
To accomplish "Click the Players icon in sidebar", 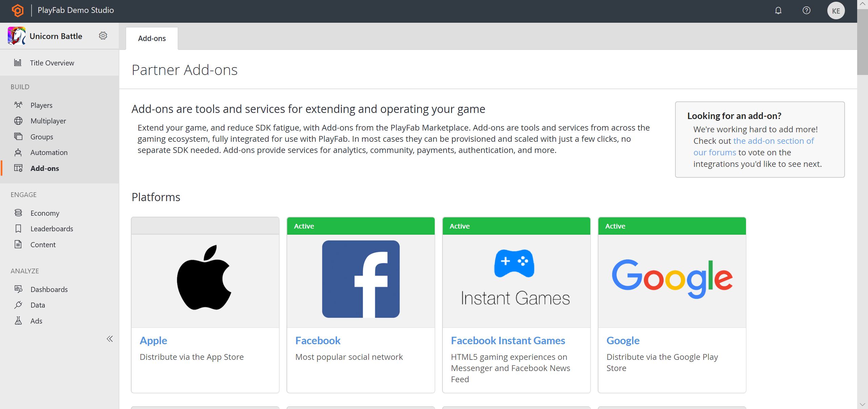I will pos(18,104).
